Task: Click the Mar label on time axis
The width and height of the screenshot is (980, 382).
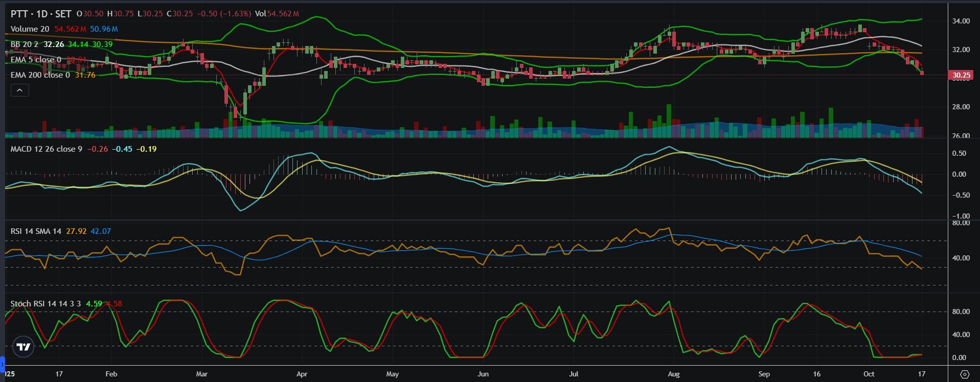Action: pos(202,374)
